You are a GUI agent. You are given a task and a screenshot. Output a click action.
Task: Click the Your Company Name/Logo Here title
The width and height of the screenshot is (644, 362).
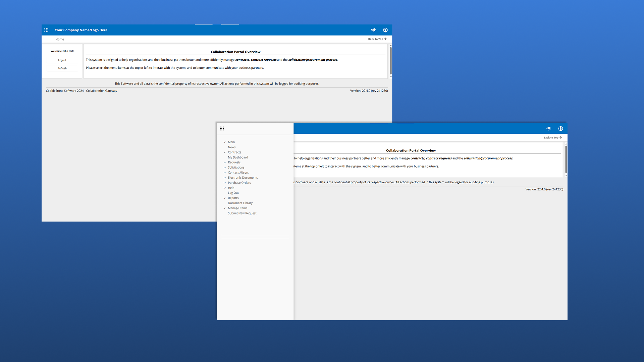[x=81, y=30]
